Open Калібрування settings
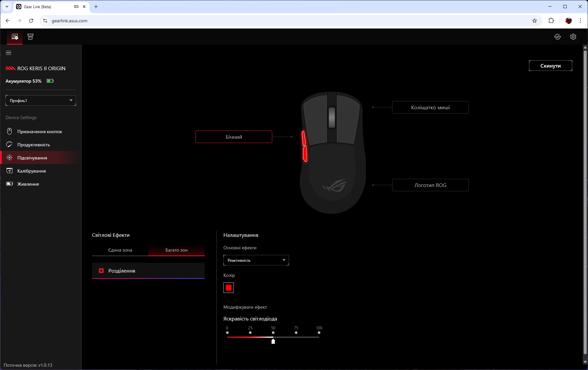588x370 pixels. pyautogui.click(x=41, y=171)
